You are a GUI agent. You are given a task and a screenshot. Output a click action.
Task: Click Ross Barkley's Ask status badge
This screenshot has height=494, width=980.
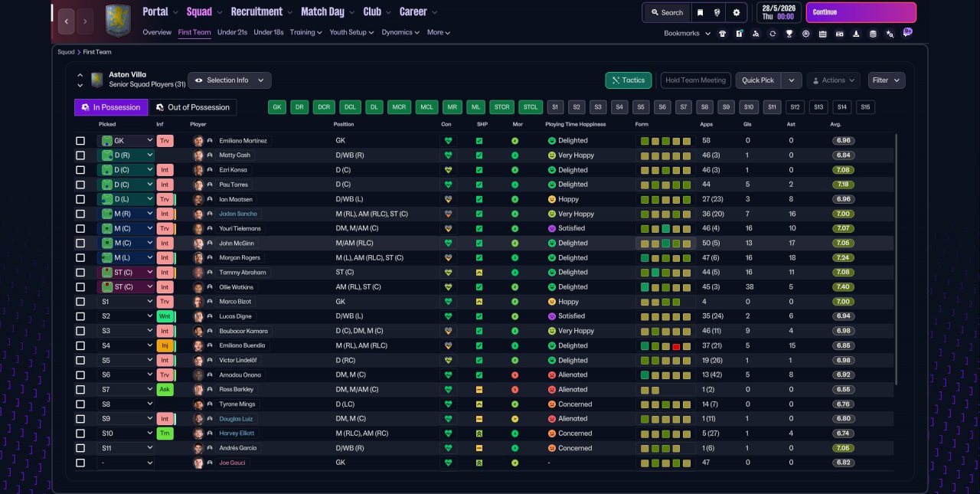click(165, 390)
